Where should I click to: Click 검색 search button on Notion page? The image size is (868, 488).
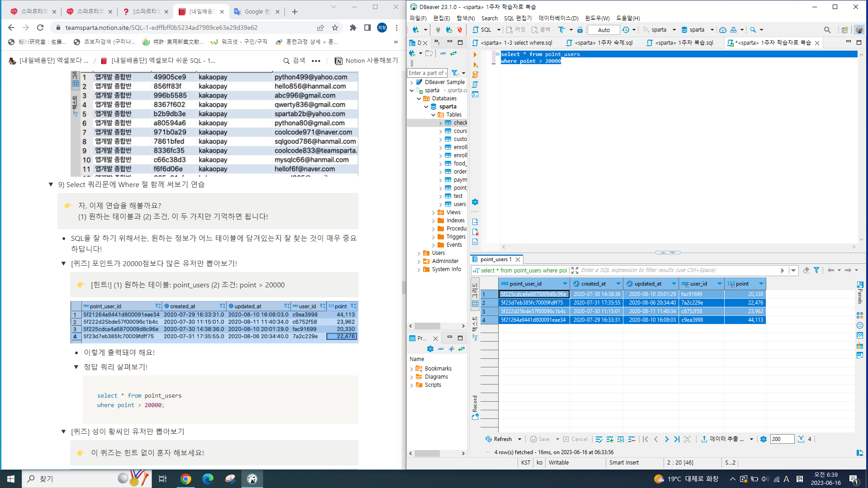click(x=294, y=61)
